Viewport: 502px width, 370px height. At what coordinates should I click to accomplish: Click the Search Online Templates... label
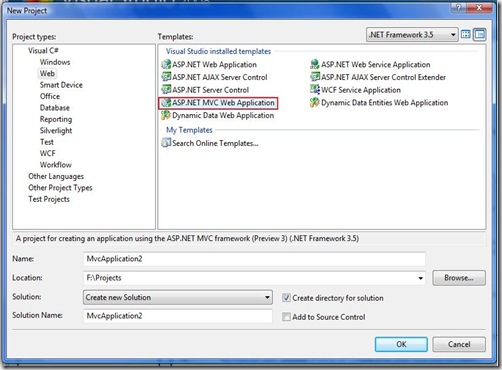(x=215, y=143)
